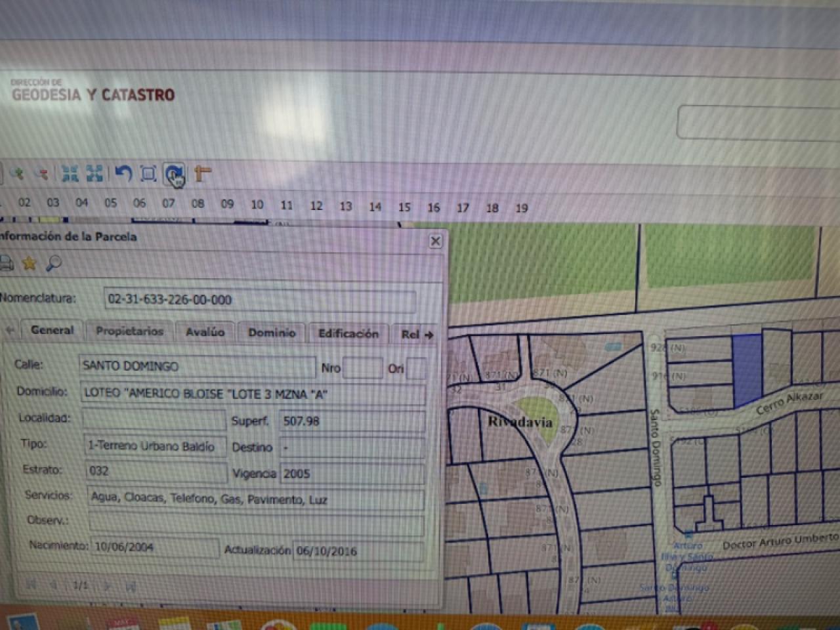Click the Observ. field
This screenshot has height=630, width=840.
pos(256,523)
